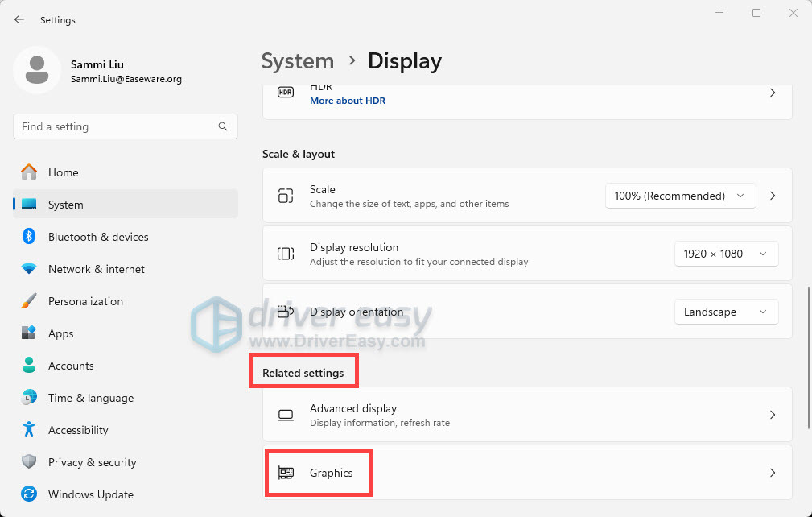Open the Windows Update section
Screen dimensions: 812x517
(90, 494)
